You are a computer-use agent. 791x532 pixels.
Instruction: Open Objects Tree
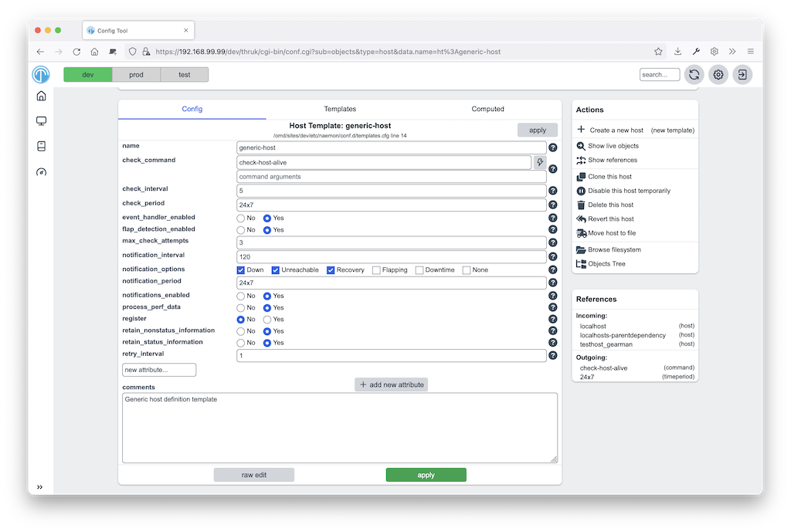point(606,264)
